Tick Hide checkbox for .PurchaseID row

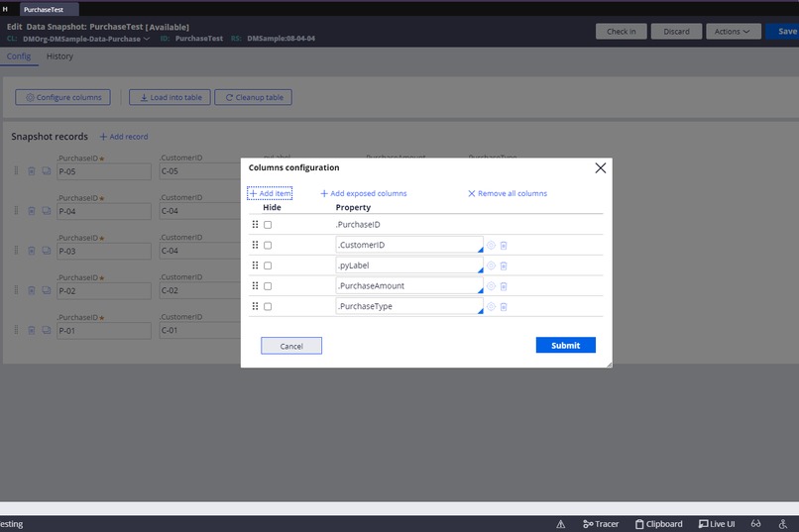[x=268, y=225]
